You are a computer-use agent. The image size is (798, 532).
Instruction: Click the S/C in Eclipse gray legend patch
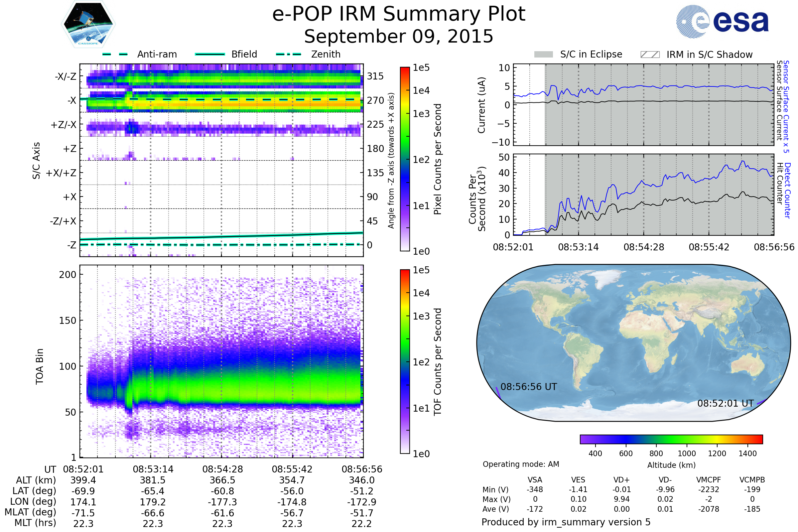(543, 55)
